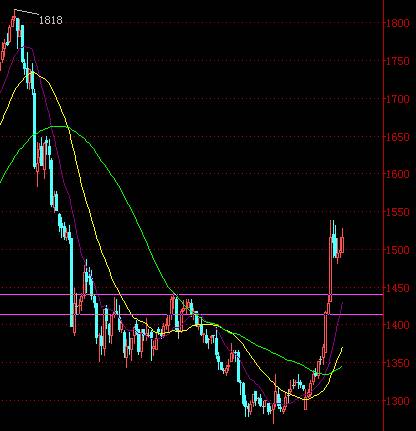Select the 1350 price axis label
Image resolution: width=416 pixels, height=431 pixels.
pos(398,363)
